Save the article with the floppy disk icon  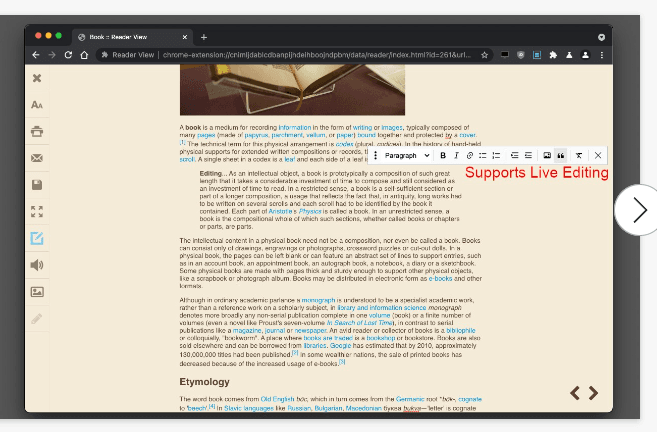coord(37,185)
